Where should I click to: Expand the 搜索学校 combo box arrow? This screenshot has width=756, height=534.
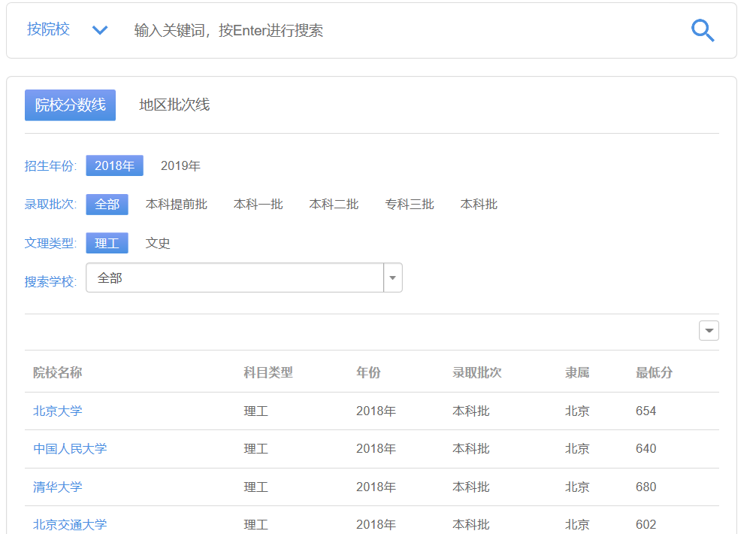click(393, 278)
